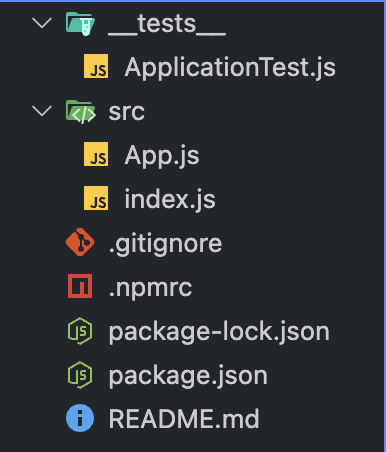Click the src code folder icon
Image resolution: width=386 pixels, height=452 pixels.
pyautogui.click(x=81, y=111)
